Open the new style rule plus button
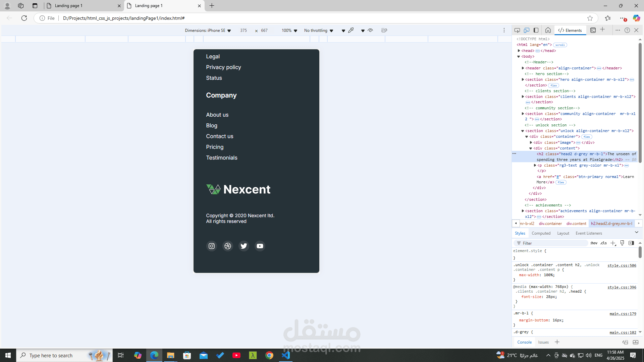The image size is (644, 362). (x=613, y=243)
